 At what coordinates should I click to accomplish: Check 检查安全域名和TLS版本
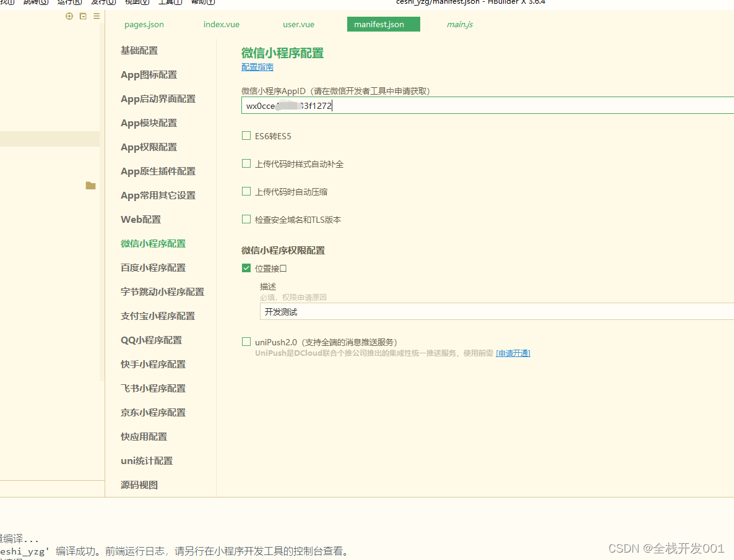click(246, 219)
